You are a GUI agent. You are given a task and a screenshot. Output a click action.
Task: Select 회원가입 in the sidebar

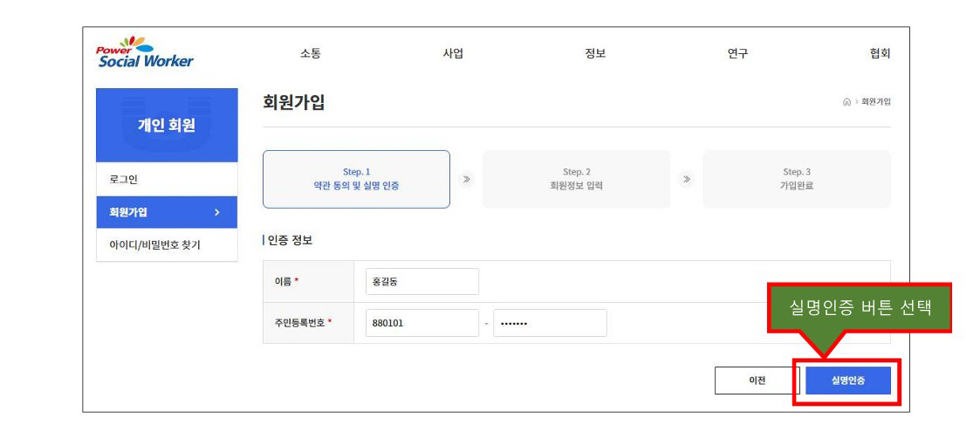click(x=167, y=212)
